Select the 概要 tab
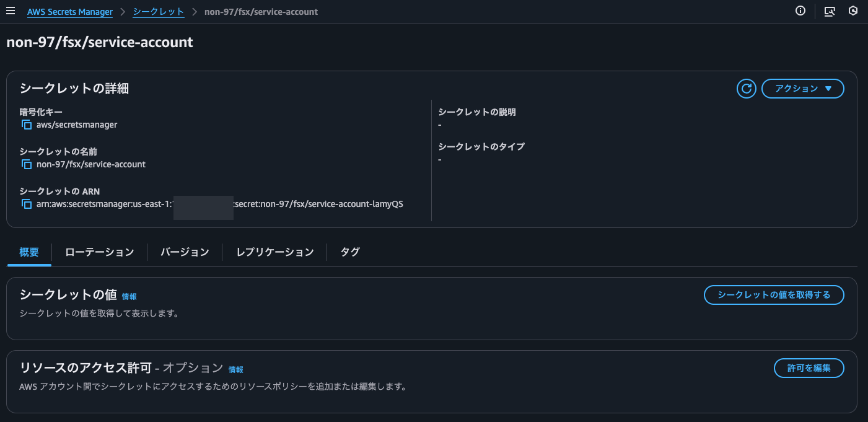This screenshot has height=422, width=868. coord(29,252)
